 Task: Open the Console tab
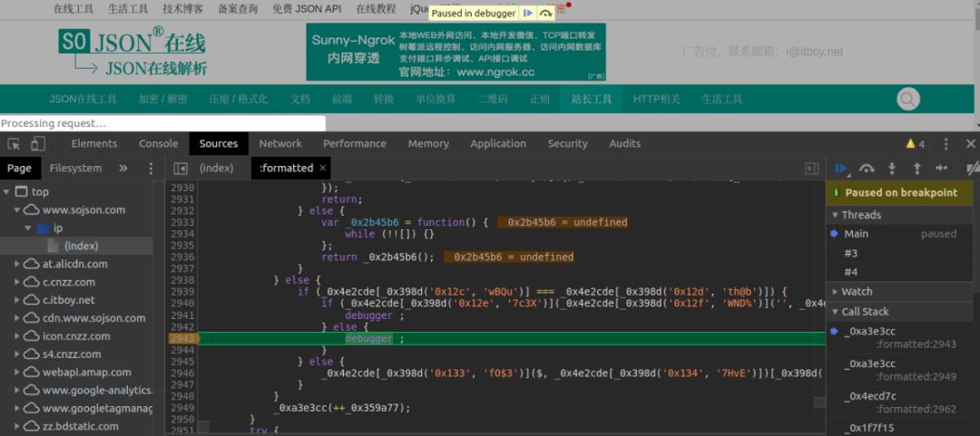(x=158, y=144)
